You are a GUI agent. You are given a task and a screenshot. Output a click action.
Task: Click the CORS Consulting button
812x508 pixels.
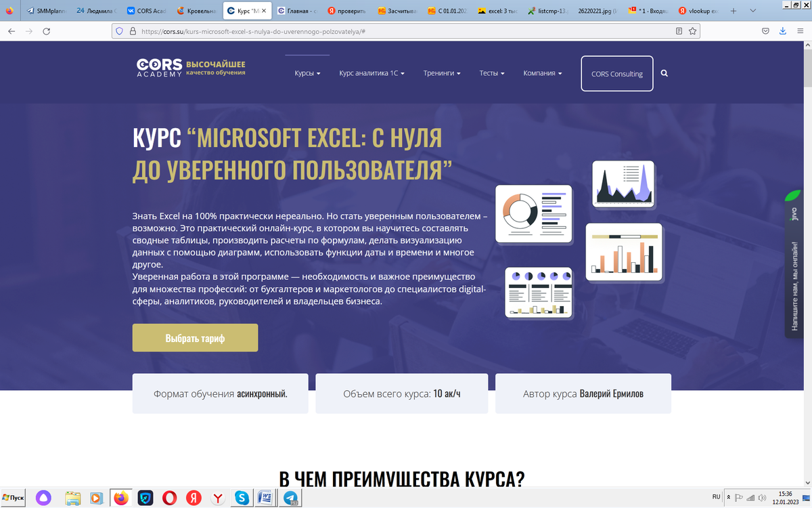pos(617,73)
